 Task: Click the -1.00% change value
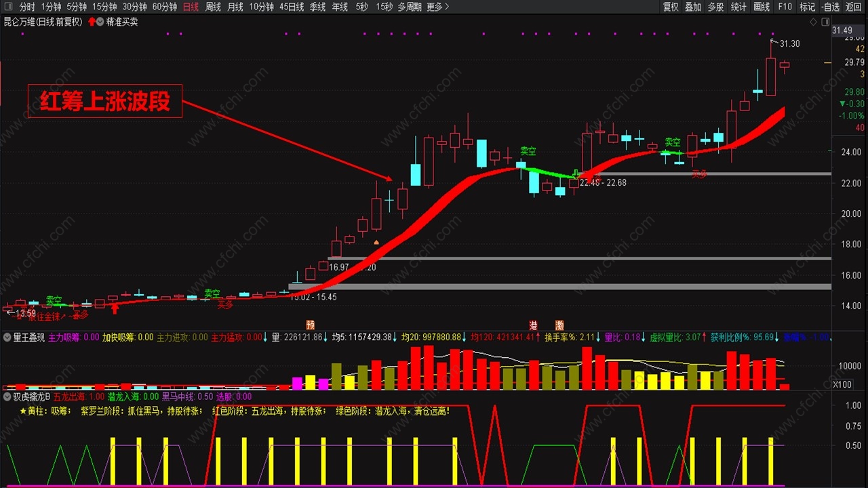[852, 116]
